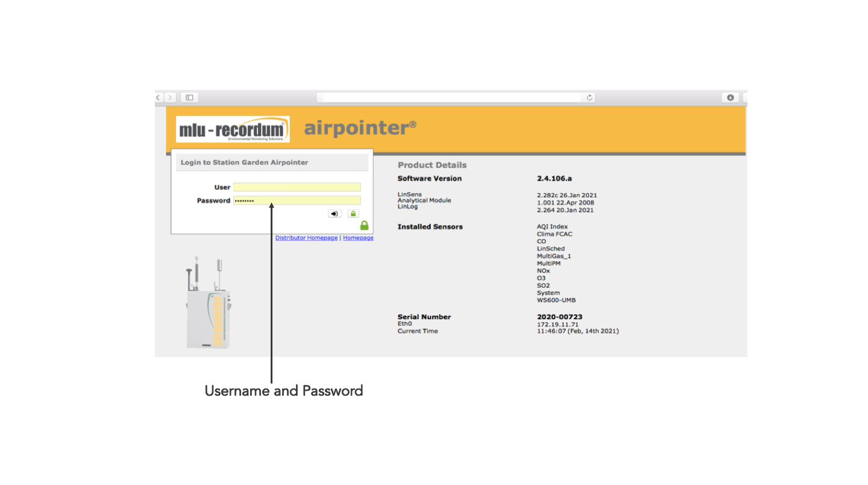
Task: Open the browser downloads button
Action: pos(730,98)
